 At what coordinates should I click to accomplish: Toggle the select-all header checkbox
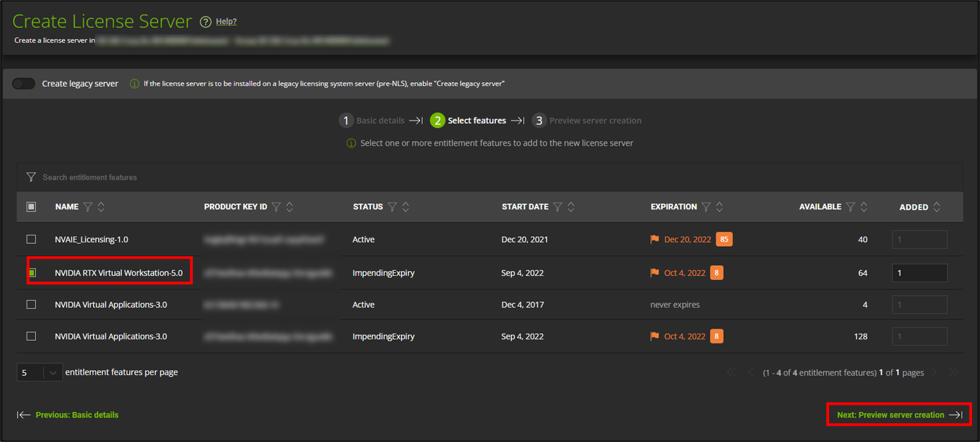point(31,206)
